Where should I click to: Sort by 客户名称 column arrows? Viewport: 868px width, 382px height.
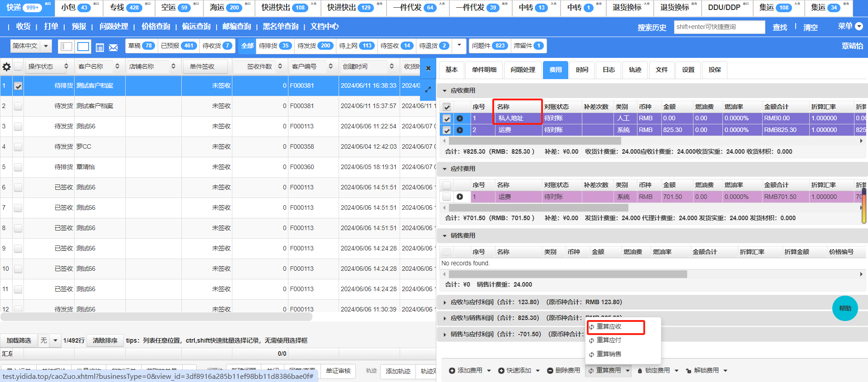118,66
